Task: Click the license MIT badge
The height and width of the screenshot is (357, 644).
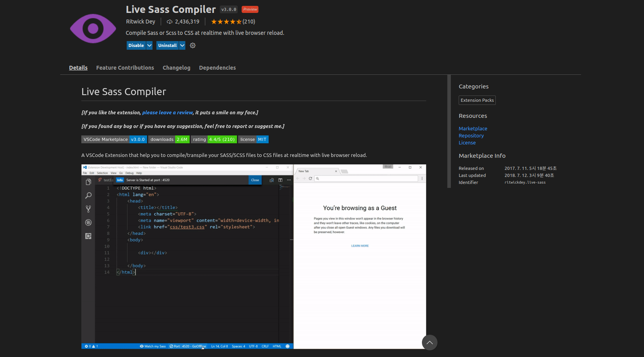Action: [x=253, y=139]
